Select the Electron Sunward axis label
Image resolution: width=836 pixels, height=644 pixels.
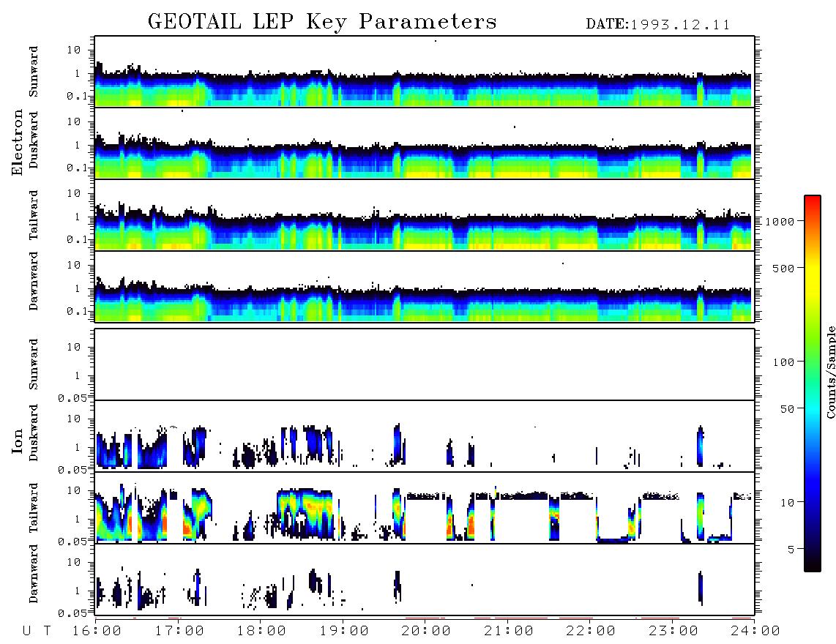tap(34, 72)
